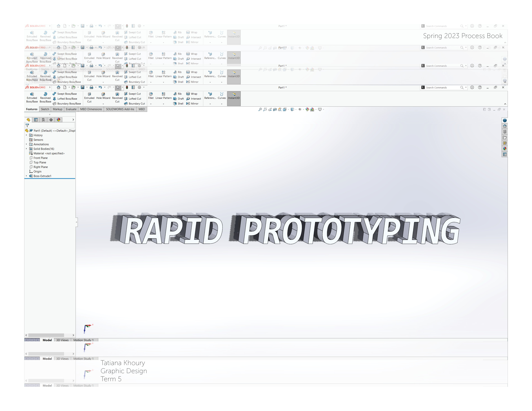Click the Motion Study 1 tab
The image size is (532, 411).
(x=83, y=340)
